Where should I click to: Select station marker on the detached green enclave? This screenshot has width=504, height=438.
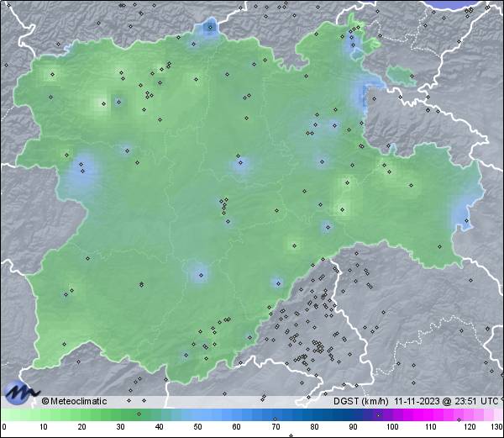click(x=412, y=77)
